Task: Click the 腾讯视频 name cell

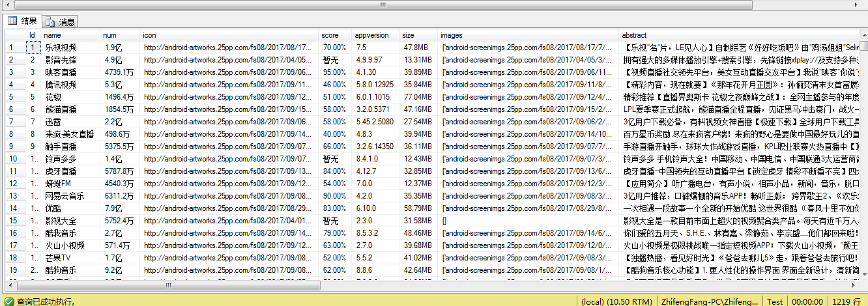Action: pyautogui.click(x=71, y=85)
